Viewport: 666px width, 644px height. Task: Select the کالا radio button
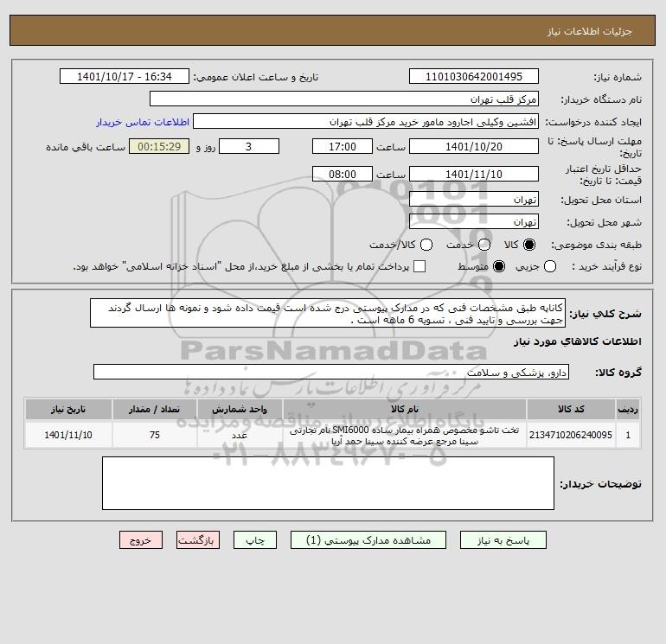point(529,245)
